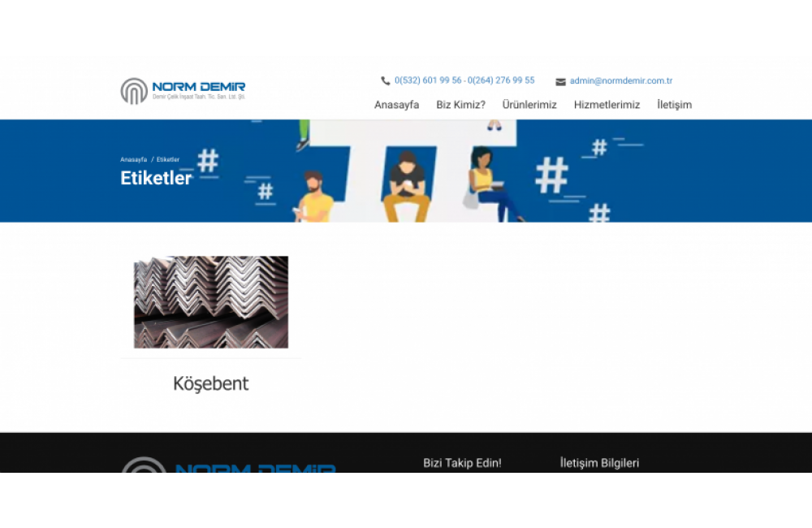812x528 pixels.
Task: Click the Anasayfa breadcrumb link
Action: point(133,160)
